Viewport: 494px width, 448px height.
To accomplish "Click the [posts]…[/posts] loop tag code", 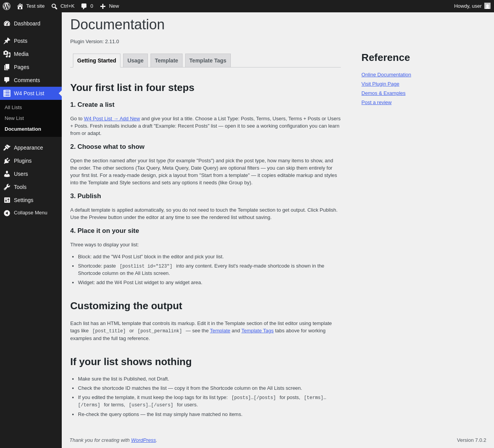I will [254, 397].
